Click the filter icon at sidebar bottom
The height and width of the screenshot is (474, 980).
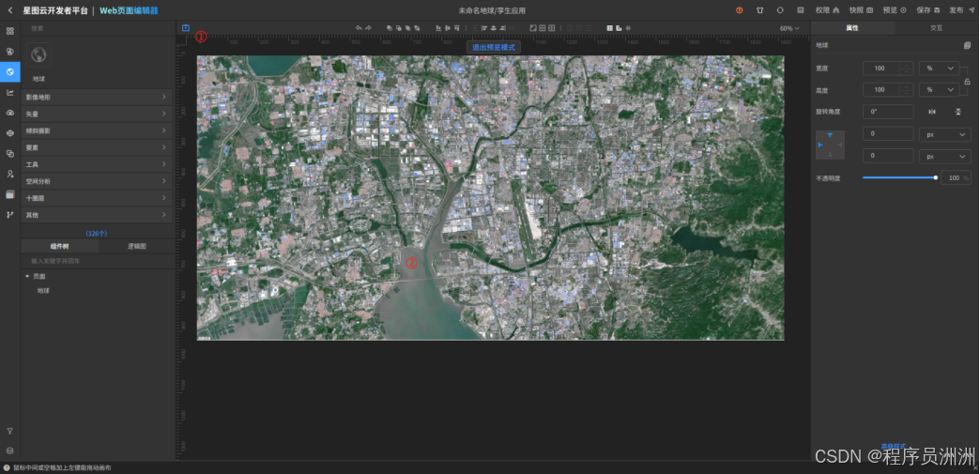click(10, 431)
